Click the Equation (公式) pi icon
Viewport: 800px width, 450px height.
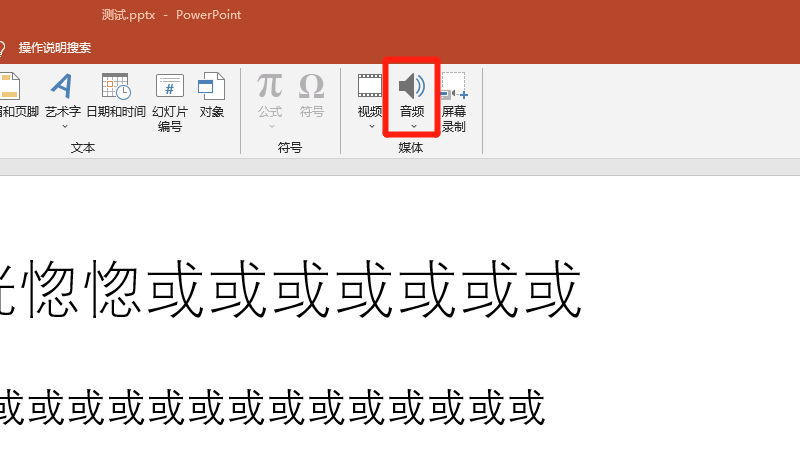270,86
